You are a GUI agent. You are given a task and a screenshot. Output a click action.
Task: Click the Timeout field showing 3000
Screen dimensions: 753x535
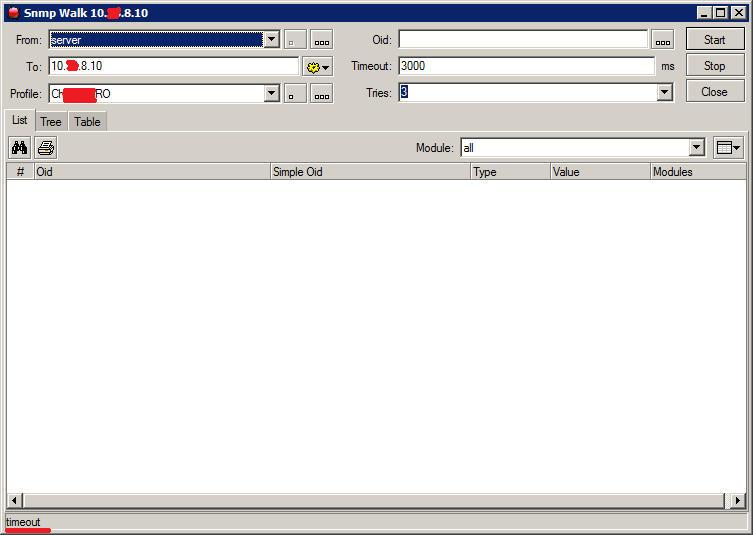click(526, 66)
